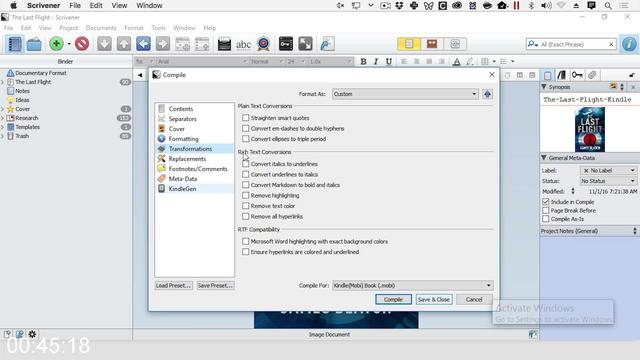The width and height of the screenshot is (640, 360).
Task: Check Remove text color option
Action: [245, 206]
